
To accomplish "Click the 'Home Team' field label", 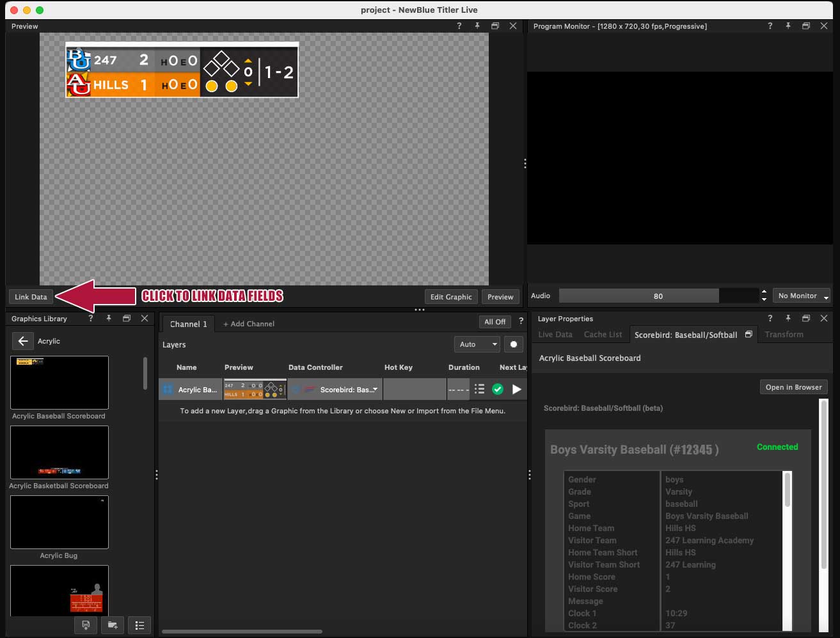I will pyautogui.click(x=591, y=528).
